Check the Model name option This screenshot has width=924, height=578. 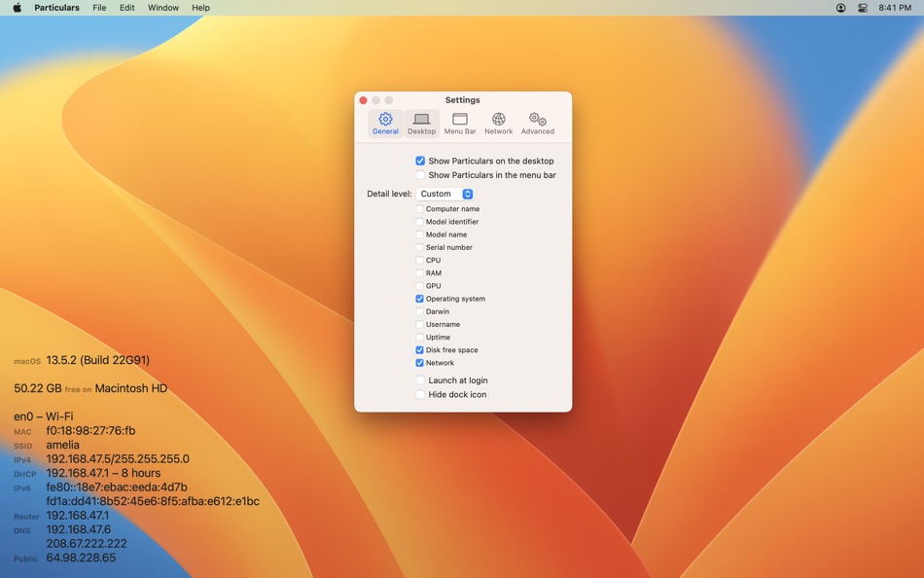pos(419,235)
